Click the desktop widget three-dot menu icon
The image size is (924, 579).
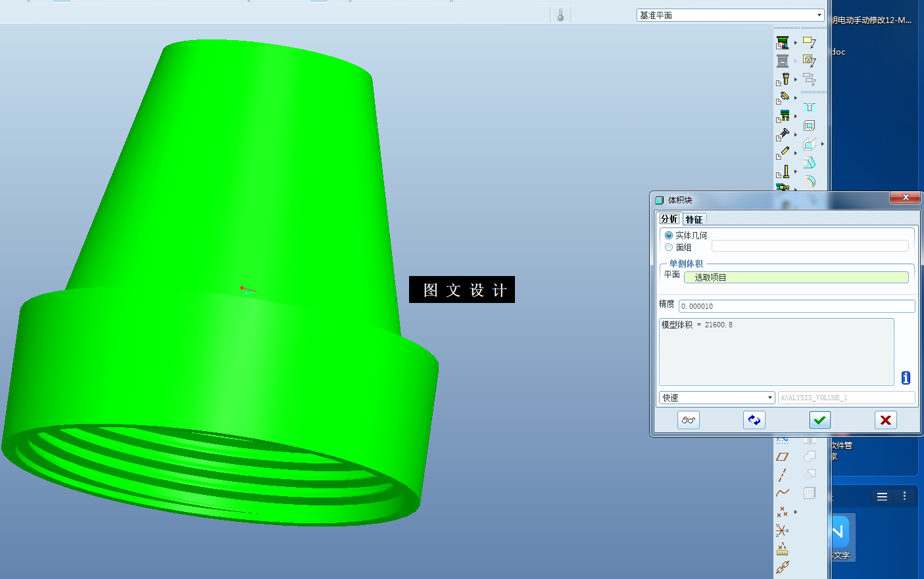click(905, 496)
